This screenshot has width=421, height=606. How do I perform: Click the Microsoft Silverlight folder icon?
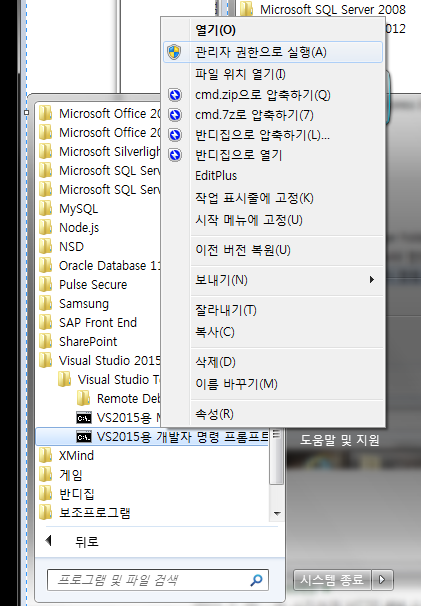tap(46, 152)
